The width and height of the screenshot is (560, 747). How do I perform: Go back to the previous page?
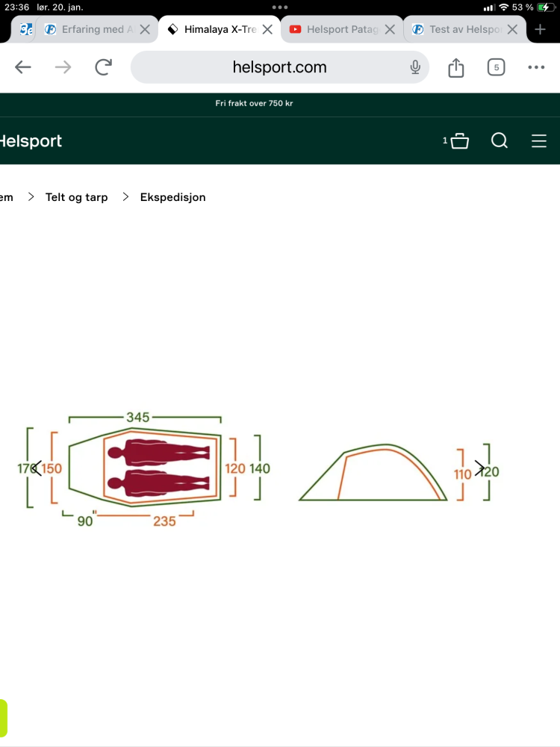tap(23, 67)
